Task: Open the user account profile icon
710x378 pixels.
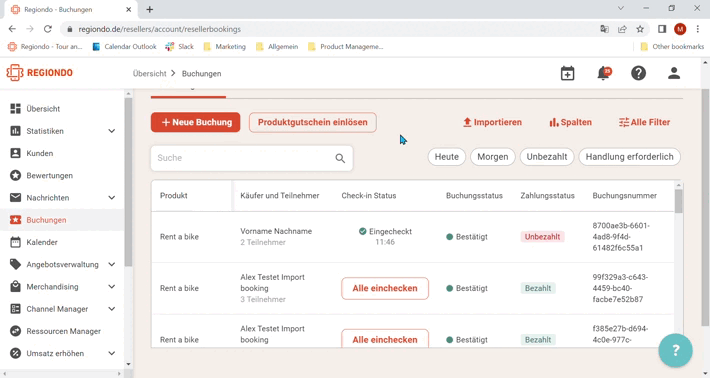Action: pos(674,73)
